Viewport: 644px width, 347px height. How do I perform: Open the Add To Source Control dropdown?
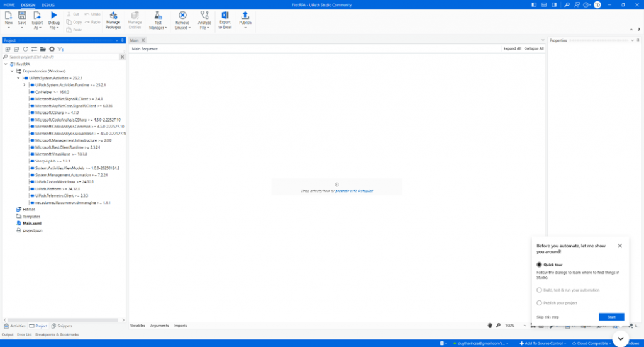point(544,343)
